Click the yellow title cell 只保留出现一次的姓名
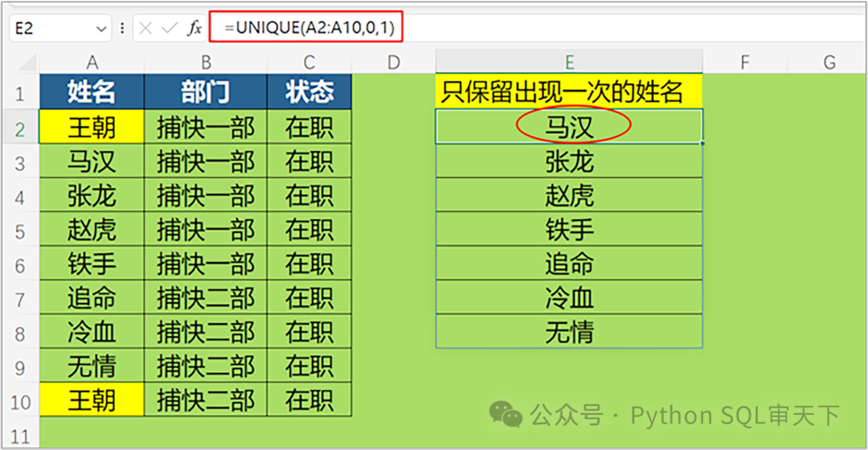This screenshot has width=868, height=450. pos(569,92)
